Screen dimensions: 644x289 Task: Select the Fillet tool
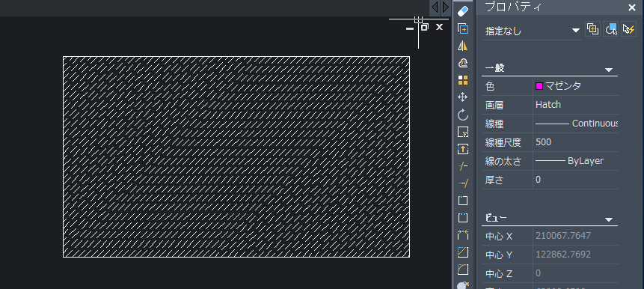(x=463, y=270)
